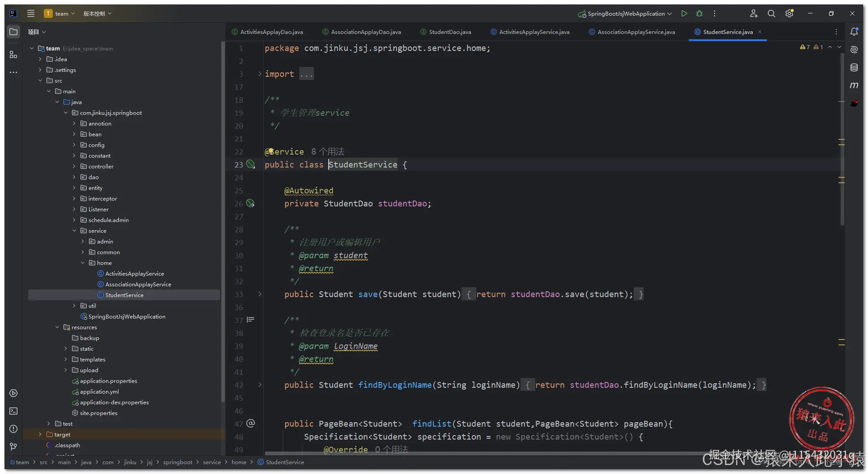Click the autowired bean gutter icon on line 26

(251, 203)
